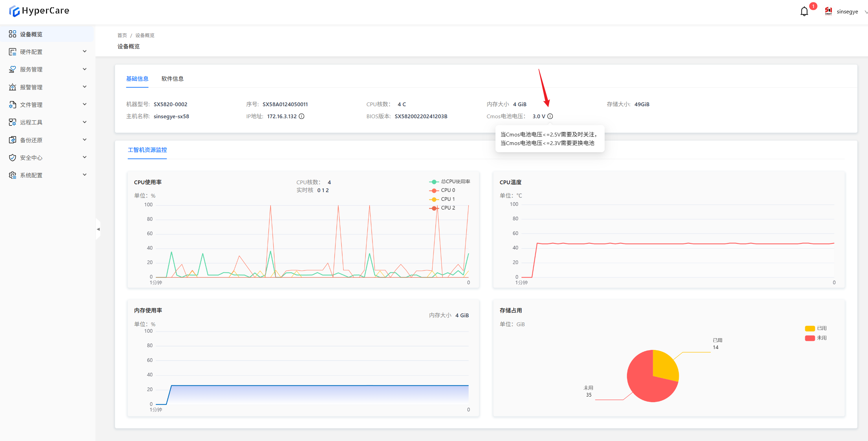The image size is (868, 441).
Task: Click the Cmos battery voltage info icon
Action: coord(550,116)
